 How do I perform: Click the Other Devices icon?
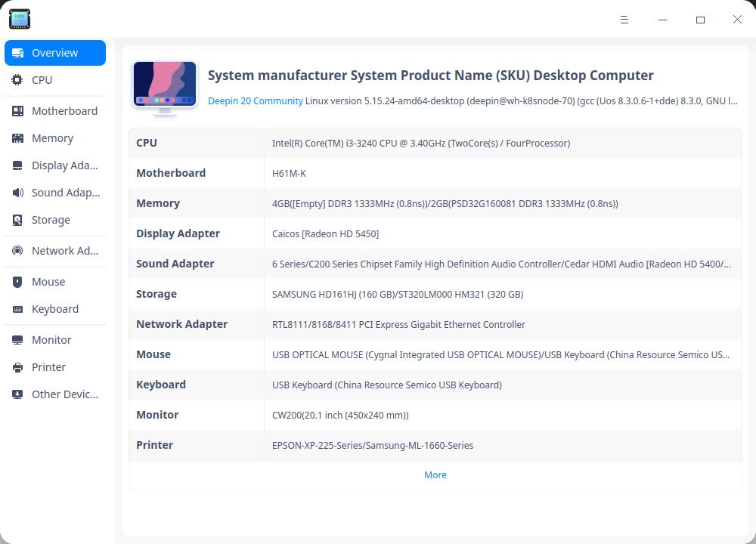click(x=17, y=394)
